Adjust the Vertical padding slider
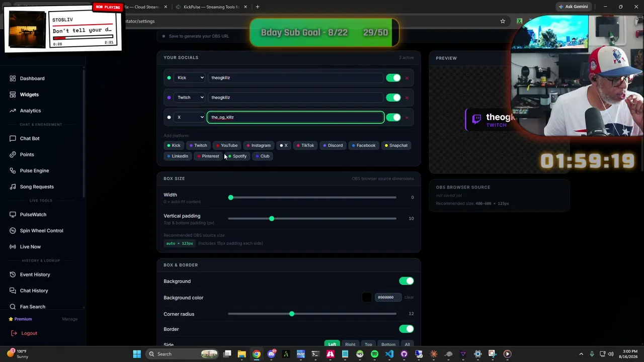 pyautogui.click(x=312, y=219)
